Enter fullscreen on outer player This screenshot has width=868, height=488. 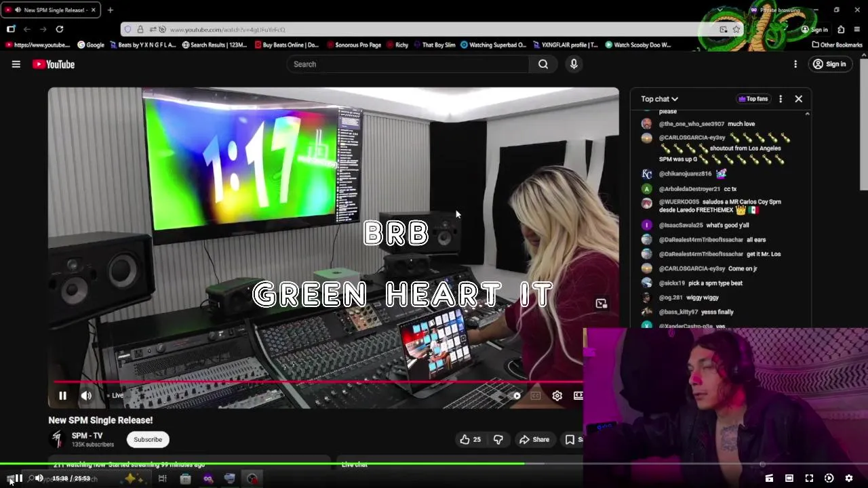809,479
